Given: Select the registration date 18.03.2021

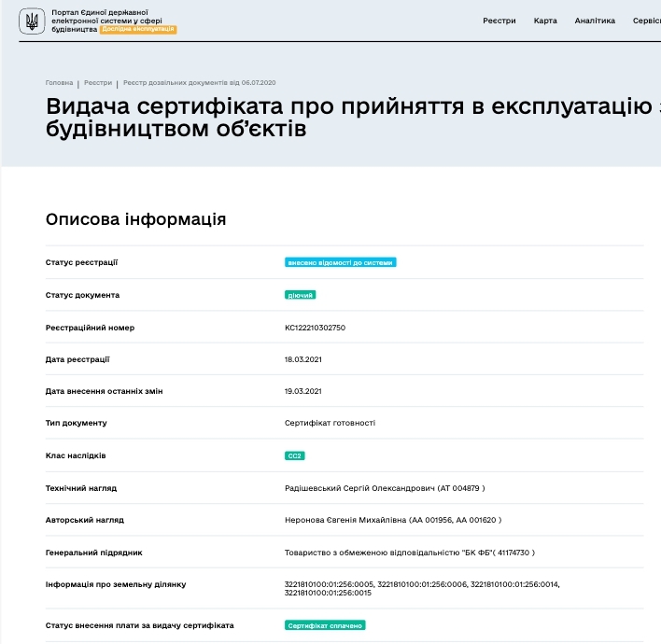Looking at the screenshot, I should [303, 359].
